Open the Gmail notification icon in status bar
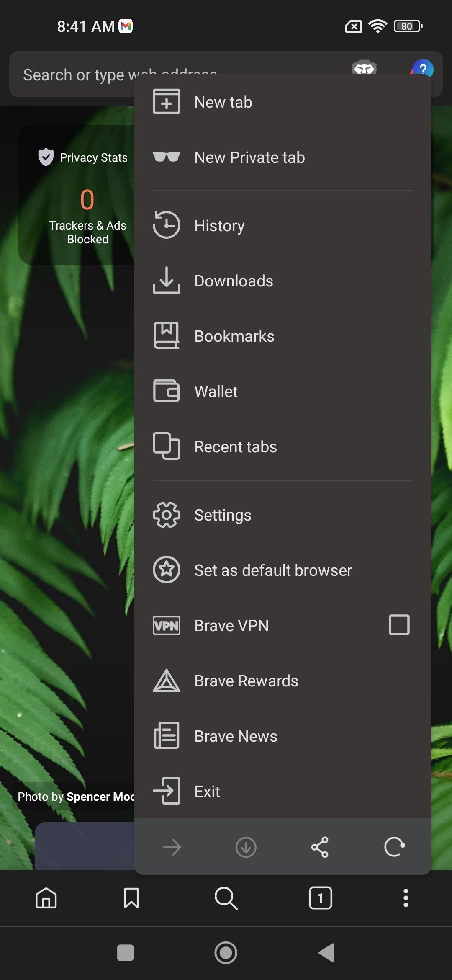Viewport: 452px width, 980px height. pos(126,26)
